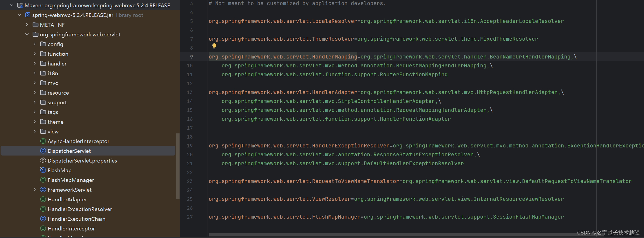The height and width of the screenshot is (238, 644).
Task: Click the class icon of DispatcherServlet
Action: pyautogui.click(x=43, y=151)
